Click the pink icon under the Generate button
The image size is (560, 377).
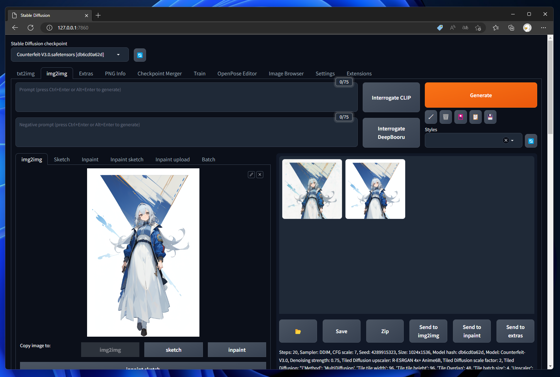460,117
